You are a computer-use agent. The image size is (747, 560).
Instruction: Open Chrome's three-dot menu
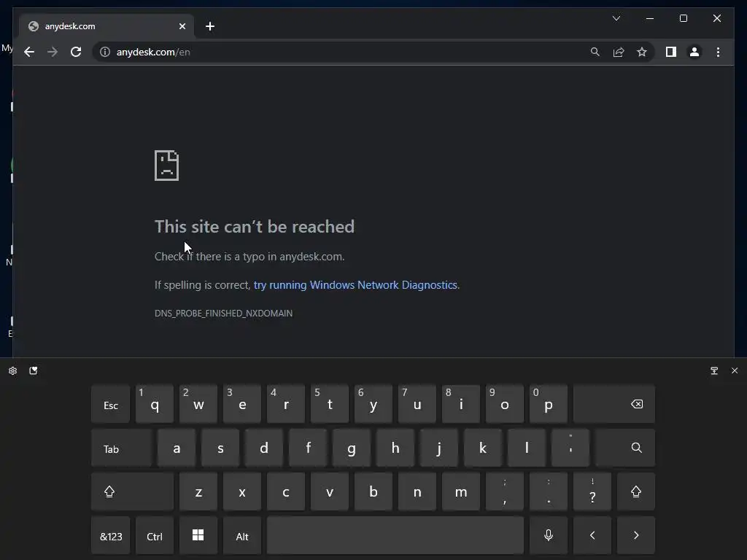(x=718, y=52)
